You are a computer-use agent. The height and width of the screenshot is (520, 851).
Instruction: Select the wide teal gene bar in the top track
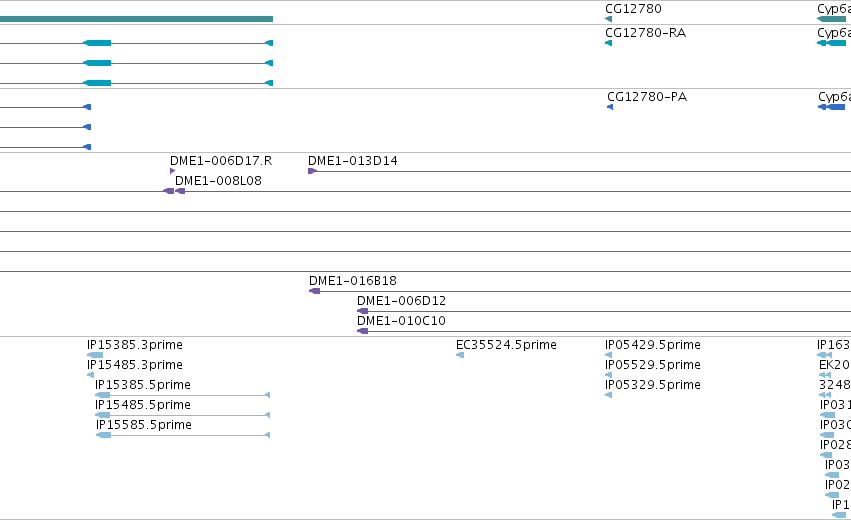tap(136, 19)
